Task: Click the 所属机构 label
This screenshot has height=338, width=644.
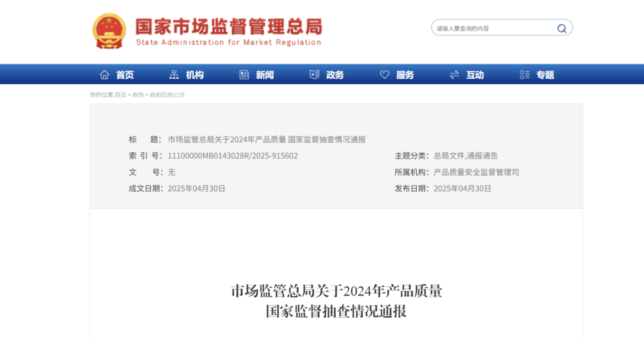Action: click(411, 173)
